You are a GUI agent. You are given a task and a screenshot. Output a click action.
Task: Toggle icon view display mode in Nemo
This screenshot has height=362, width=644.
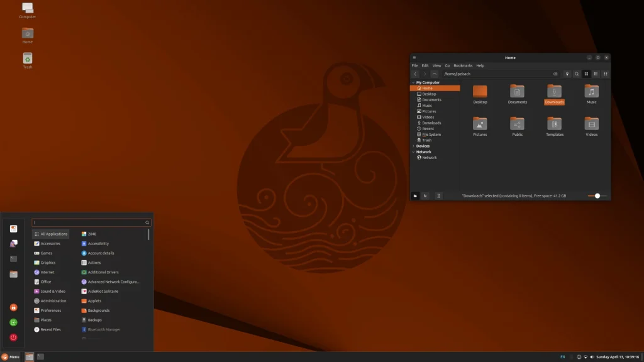pos(586,74)
